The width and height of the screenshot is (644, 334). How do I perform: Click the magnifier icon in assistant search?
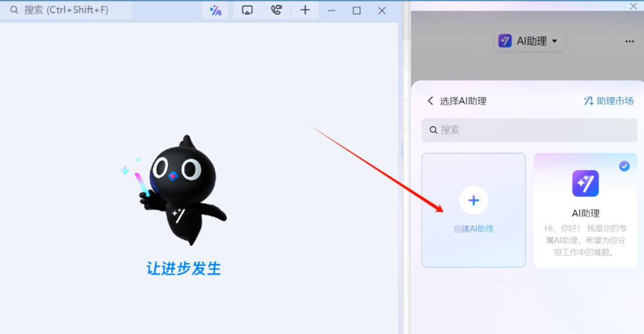433,130
